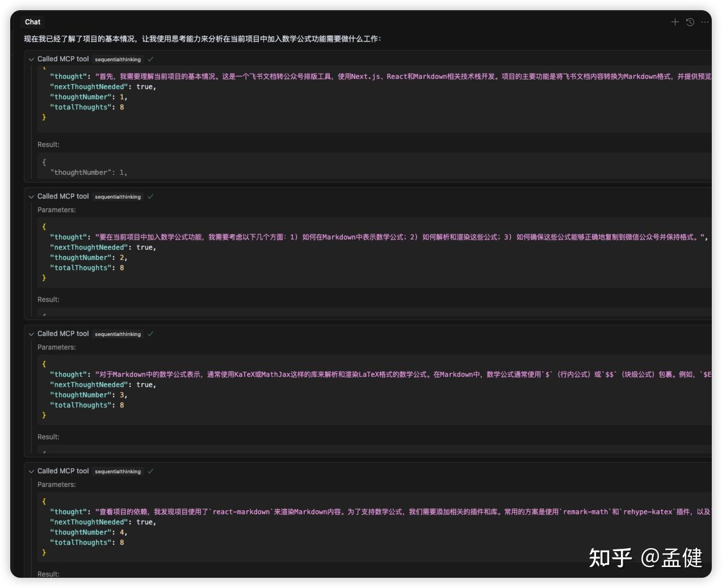This screenshot has width=722, height=588.
Task: Click the sequentialthinking label on fourth call
Action: click(x=117, y=471)
